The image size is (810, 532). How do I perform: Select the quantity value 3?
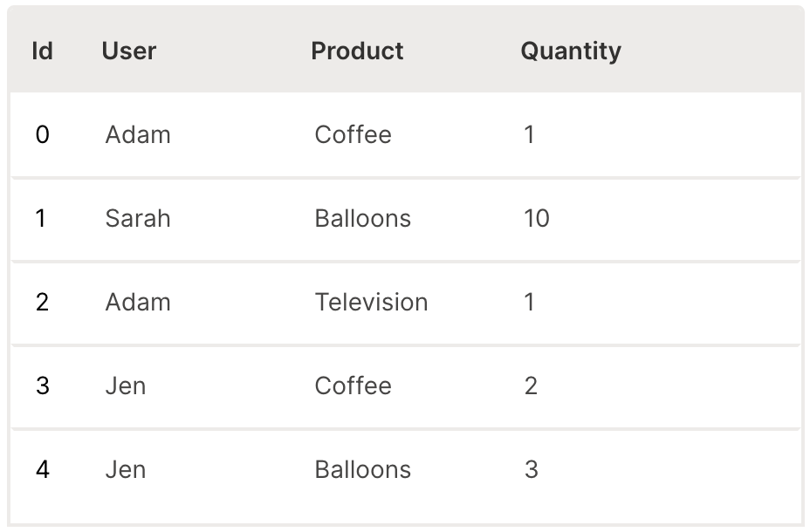[531, 469]
